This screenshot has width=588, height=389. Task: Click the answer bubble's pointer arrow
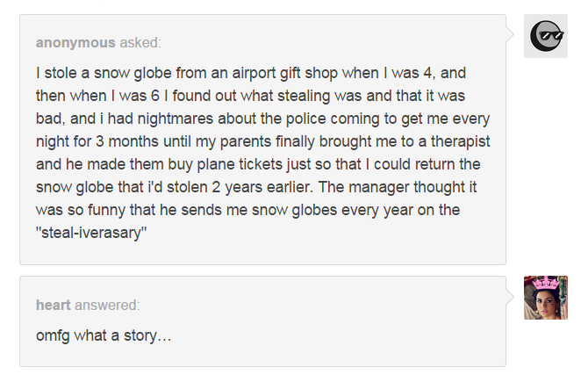(511, 298)
